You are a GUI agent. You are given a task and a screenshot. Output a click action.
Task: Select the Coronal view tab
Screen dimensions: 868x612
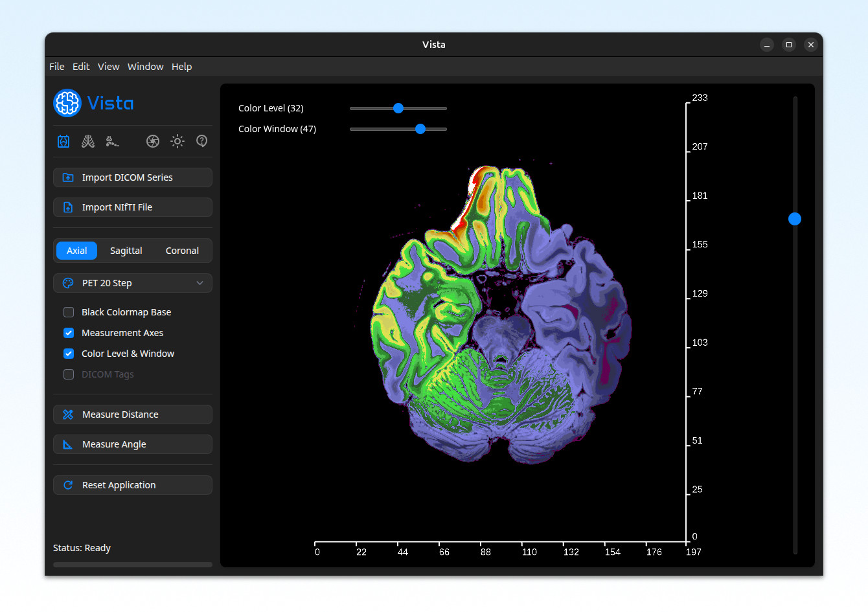(182, 251)
